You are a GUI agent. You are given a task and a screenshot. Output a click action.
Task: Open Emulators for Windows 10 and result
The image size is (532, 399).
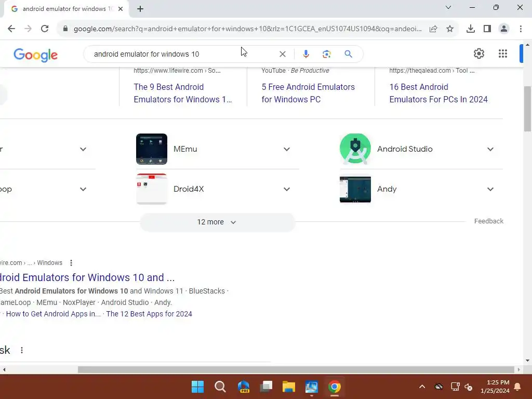point(87,277)
